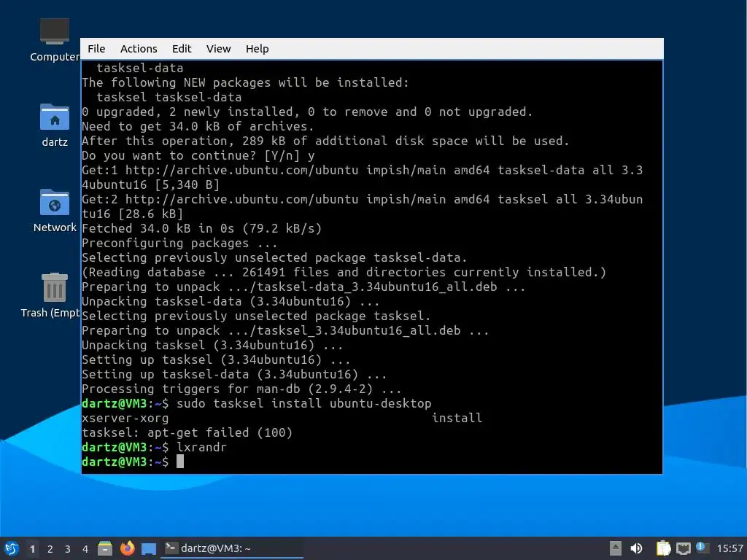Click the 'xserver-xorg' text line
This screenshot has width=747, height=560.
coord(125,418)
